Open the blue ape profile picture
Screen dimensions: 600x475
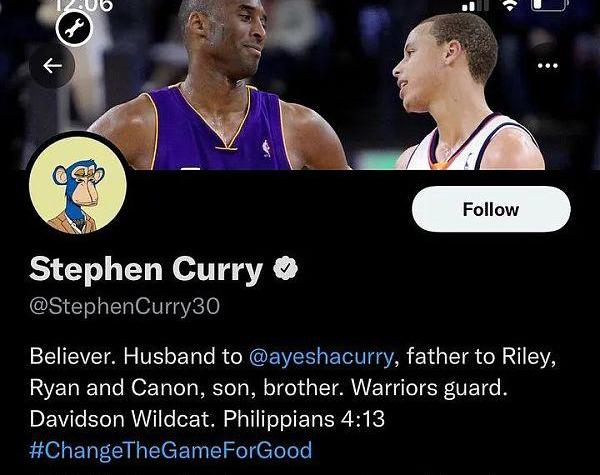point(78,186)
